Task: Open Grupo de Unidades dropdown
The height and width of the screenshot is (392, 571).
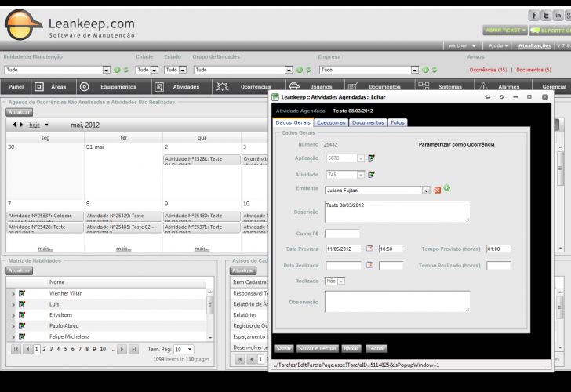Action: pyautogui.click(x=289, y=70)
